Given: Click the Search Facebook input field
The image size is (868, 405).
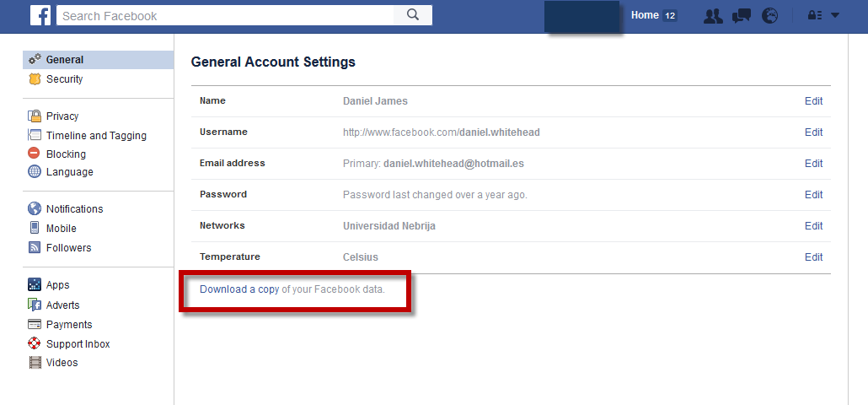Looking at the screenshot, I should coord(225,15).
